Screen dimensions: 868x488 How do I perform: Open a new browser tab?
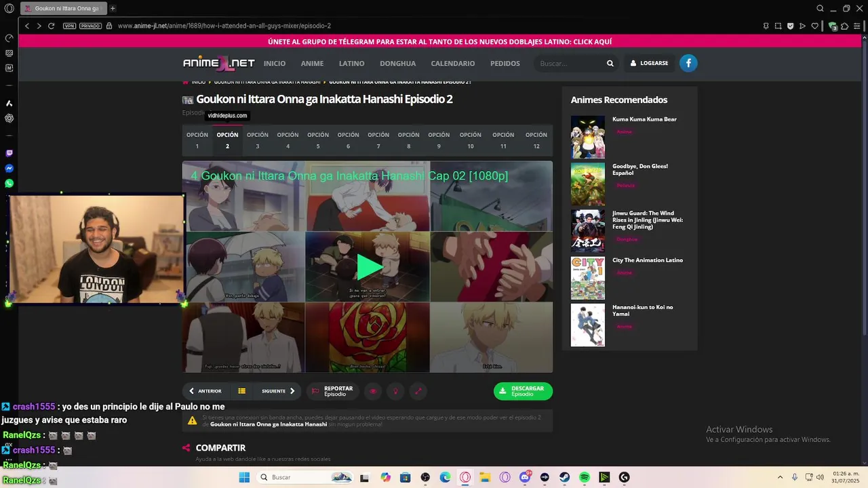[x=113, y=8]
